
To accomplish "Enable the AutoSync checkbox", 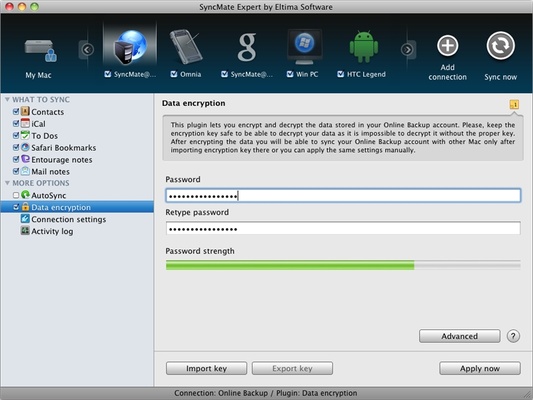I will coord(16,195).
